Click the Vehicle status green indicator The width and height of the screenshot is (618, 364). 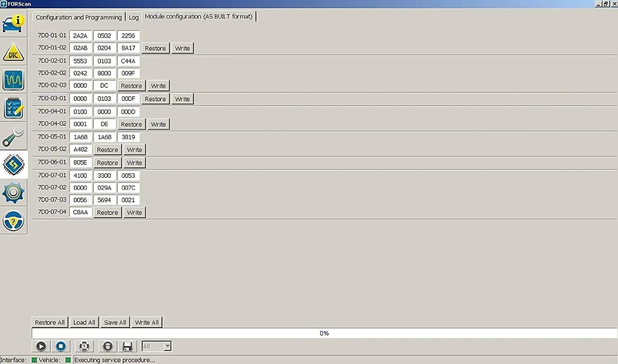coord(68,360)
